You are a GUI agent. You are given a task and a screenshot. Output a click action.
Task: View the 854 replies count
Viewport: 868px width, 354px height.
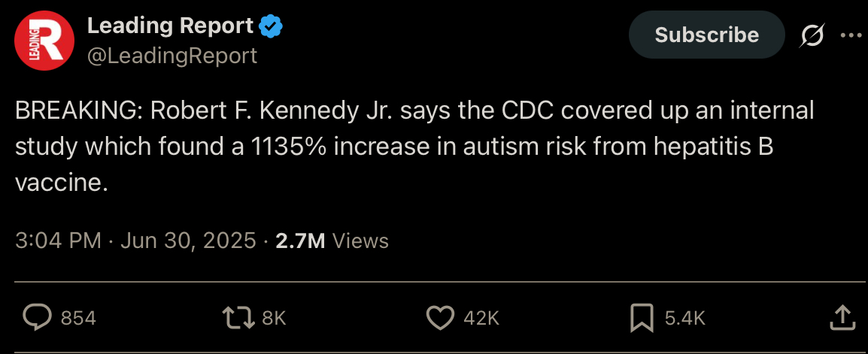(x=78, y=318)
